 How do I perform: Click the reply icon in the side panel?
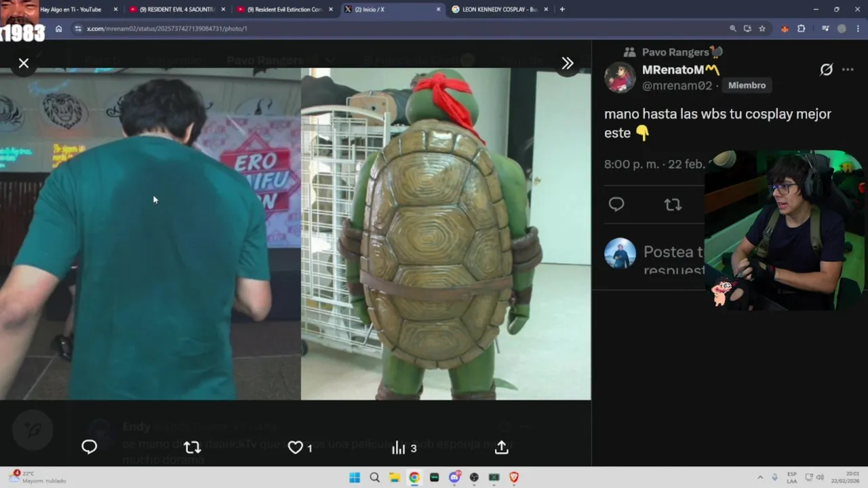[x=616, y=204]
